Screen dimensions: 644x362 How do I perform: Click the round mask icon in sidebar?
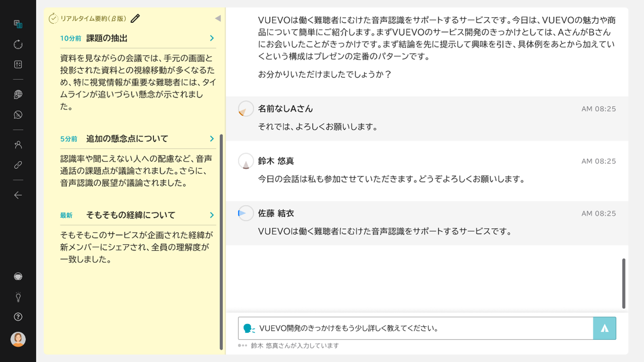tap(18, 276)
